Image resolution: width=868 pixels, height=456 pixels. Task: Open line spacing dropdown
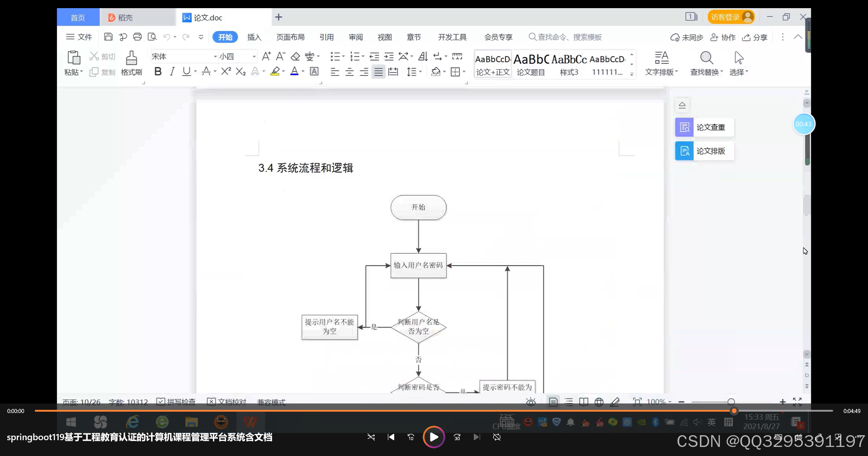[x=420, y=72]
